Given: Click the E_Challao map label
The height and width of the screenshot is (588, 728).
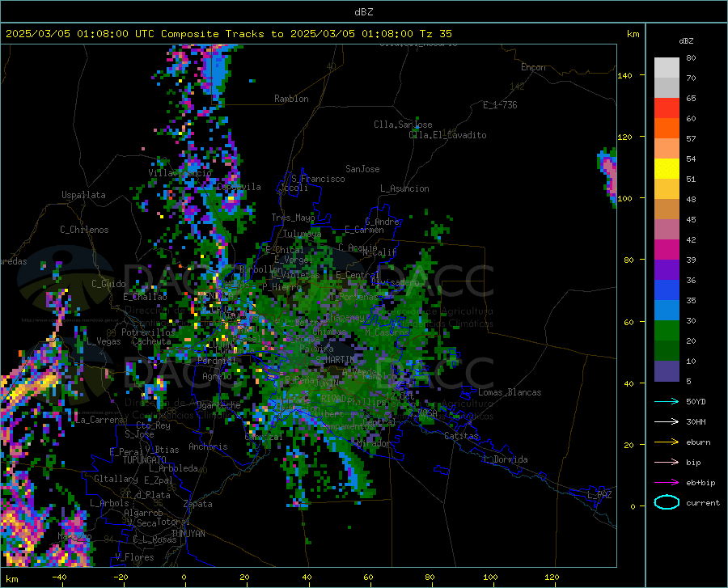Looking at the screenshot, I should (x=145, y=297).
